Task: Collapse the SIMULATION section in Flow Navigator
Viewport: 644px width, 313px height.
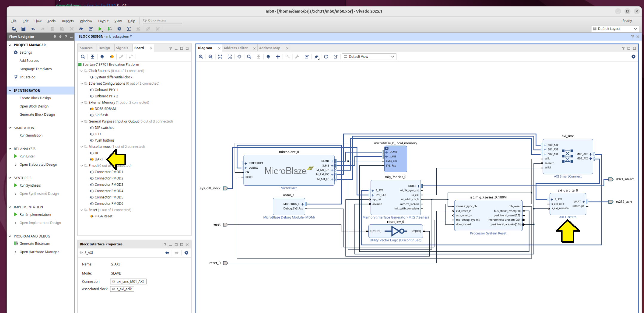Action: tap(10, 128)
